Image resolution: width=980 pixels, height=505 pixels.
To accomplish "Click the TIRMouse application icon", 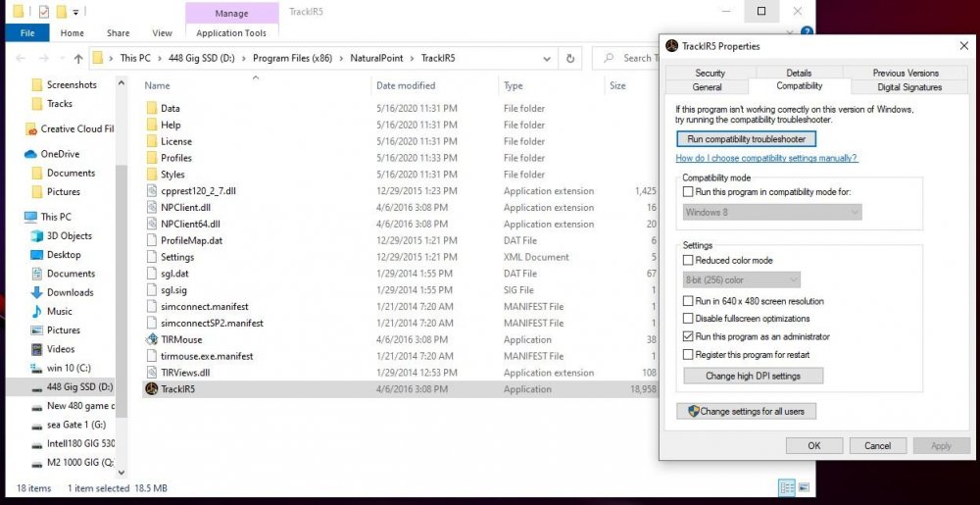I will tap(152, 339).
